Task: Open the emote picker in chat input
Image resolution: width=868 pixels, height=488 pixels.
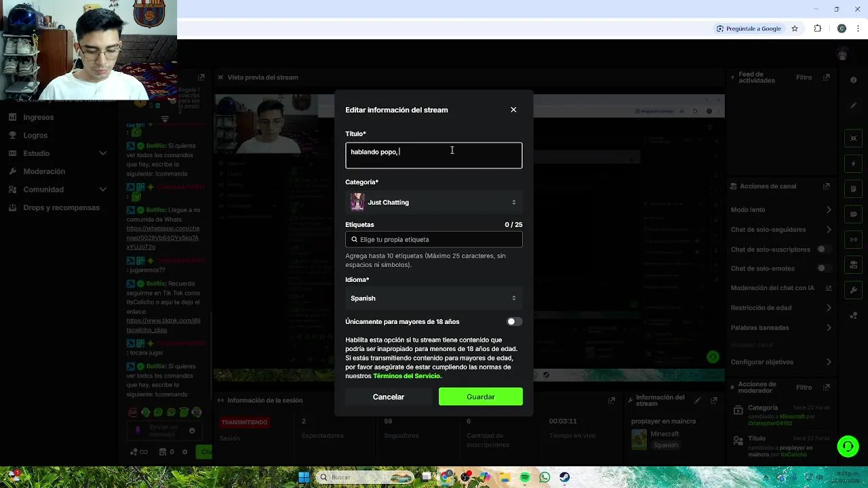Action: tap(192, 430)
